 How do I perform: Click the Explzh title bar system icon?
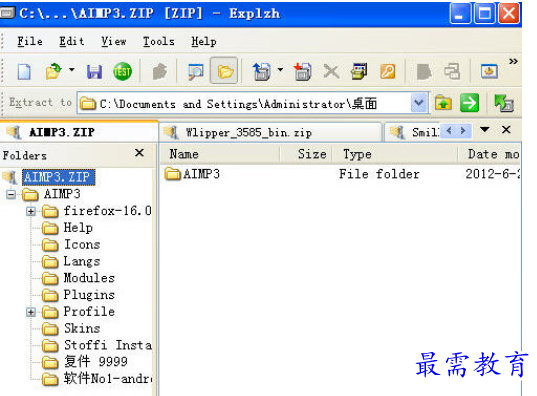(8, 13)
